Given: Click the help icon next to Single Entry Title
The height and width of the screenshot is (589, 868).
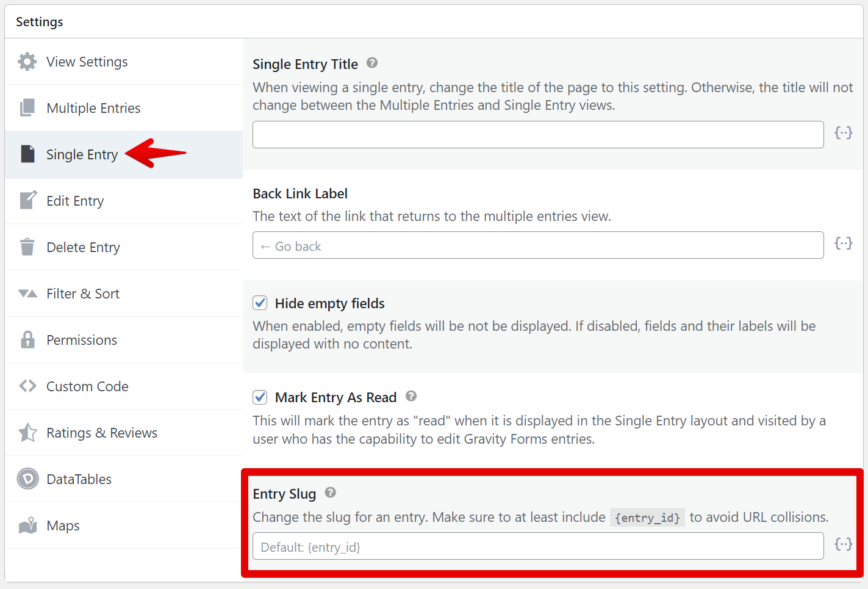Looking at the screenshot, I should (x=372, y=63).
